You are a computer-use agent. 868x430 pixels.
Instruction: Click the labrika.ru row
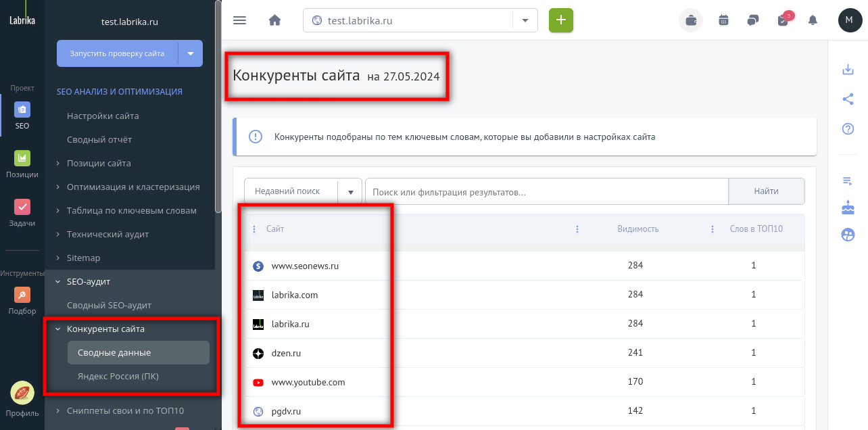pos(524,325)
